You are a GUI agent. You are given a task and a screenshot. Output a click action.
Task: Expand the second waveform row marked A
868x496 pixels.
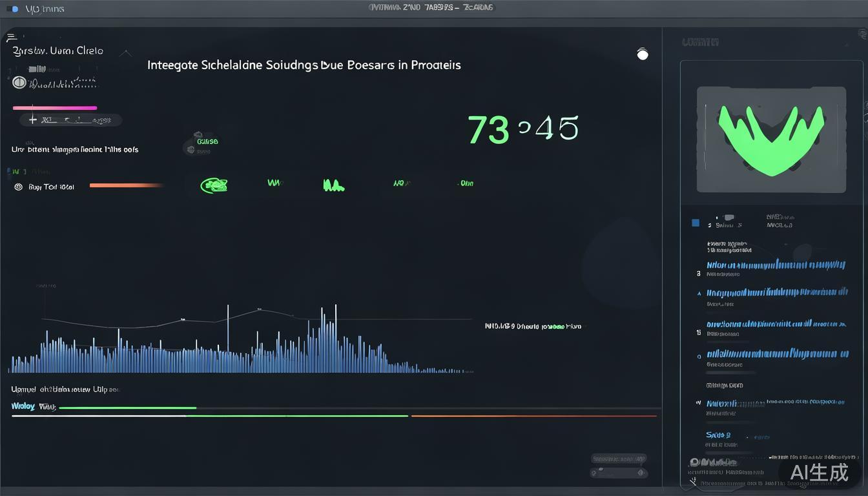699,293
